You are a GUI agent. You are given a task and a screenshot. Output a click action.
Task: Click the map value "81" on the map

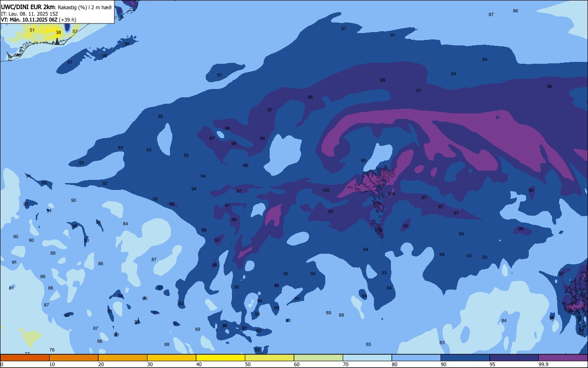click(x=11, y=288)
